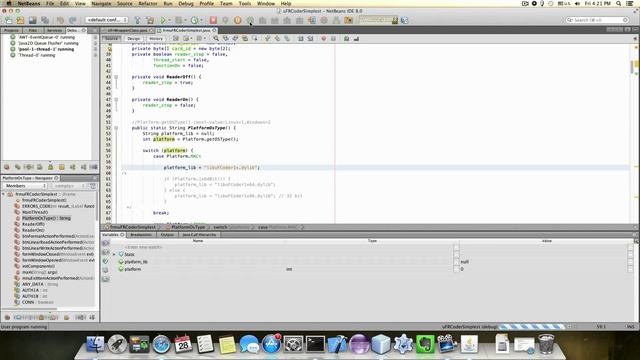This screenshot has height=360, width=640.
Task: Click the New File toolbar icon
Action: (9, 20)
